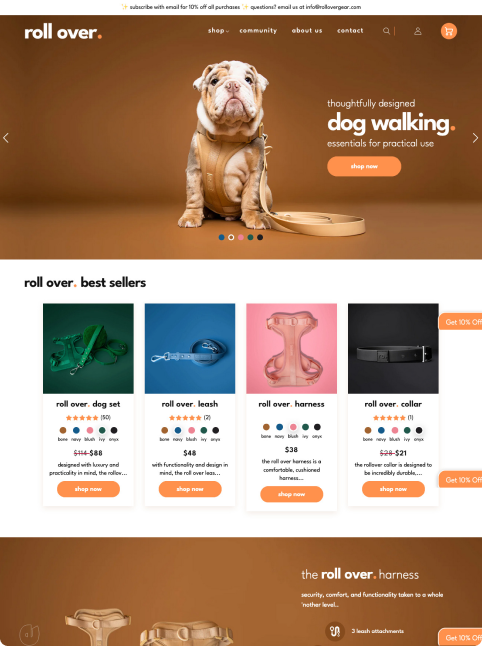Open the user account icon

coord(417,31)
